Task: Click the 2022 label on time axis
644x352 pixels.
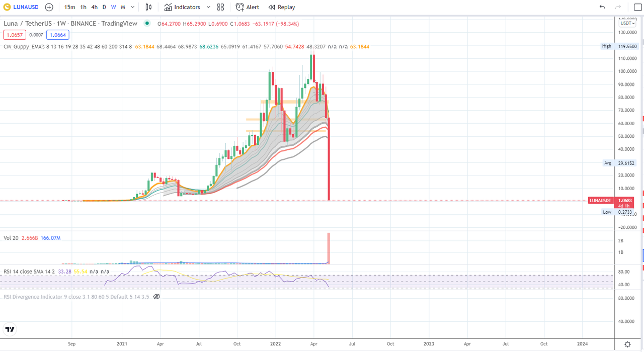Action: (276, 344)
